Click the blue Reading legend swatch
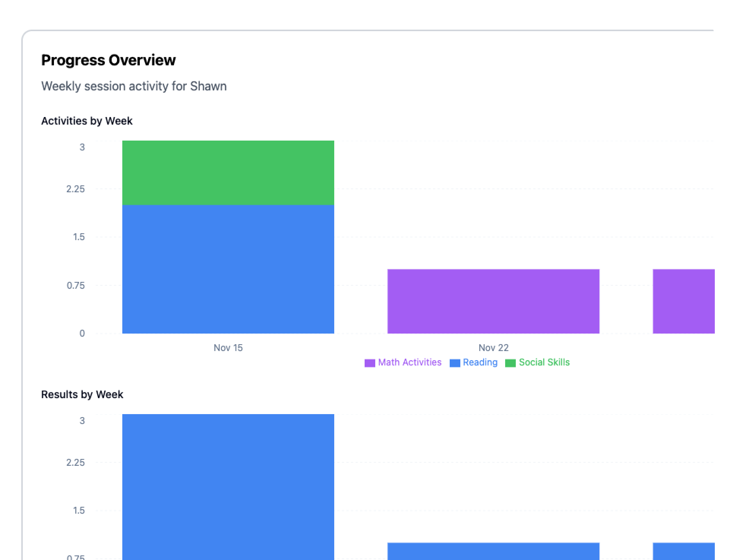The height and width of the screenshot is (560, 730). coord(454,362)
